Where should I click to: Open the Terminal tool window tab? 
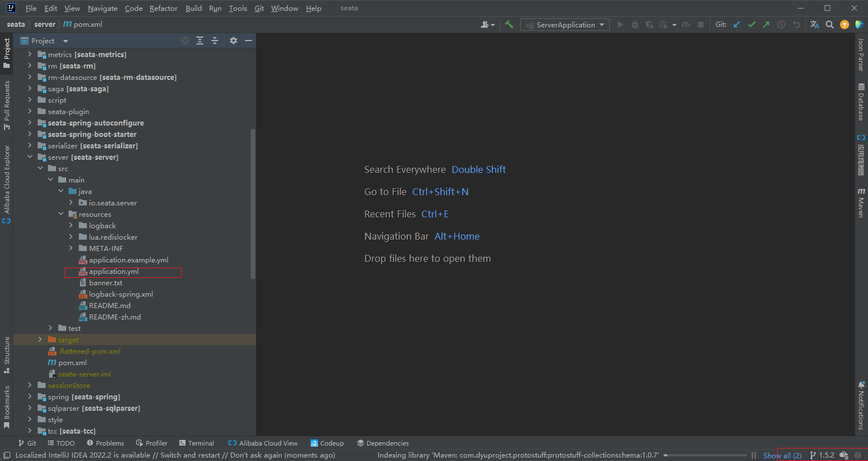pyautogui.click(x=196, y=443)
